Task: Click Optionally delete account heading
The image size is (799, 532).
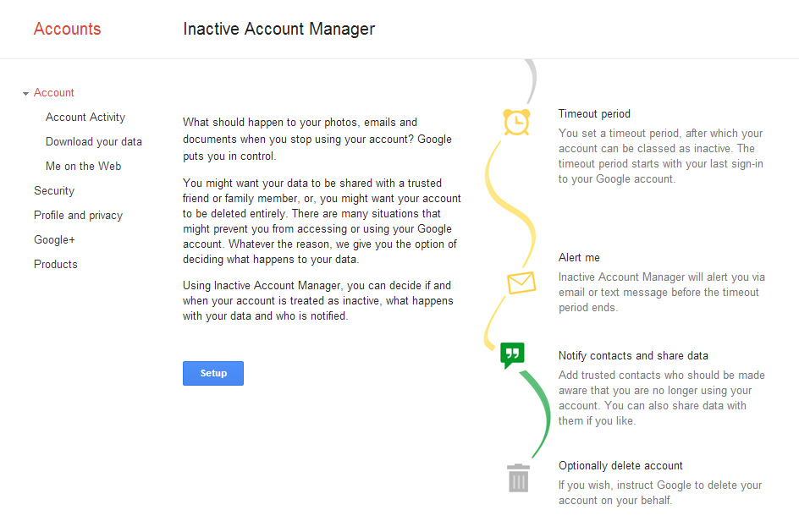Action: click(620, 466)
